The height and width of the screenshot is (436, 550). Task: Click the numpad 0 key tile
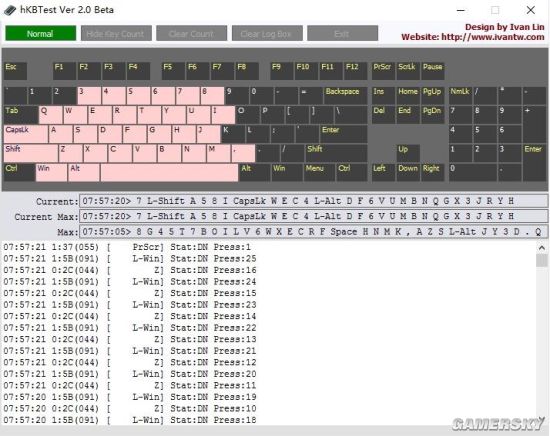pyautogui.click(x=473, y=173)
